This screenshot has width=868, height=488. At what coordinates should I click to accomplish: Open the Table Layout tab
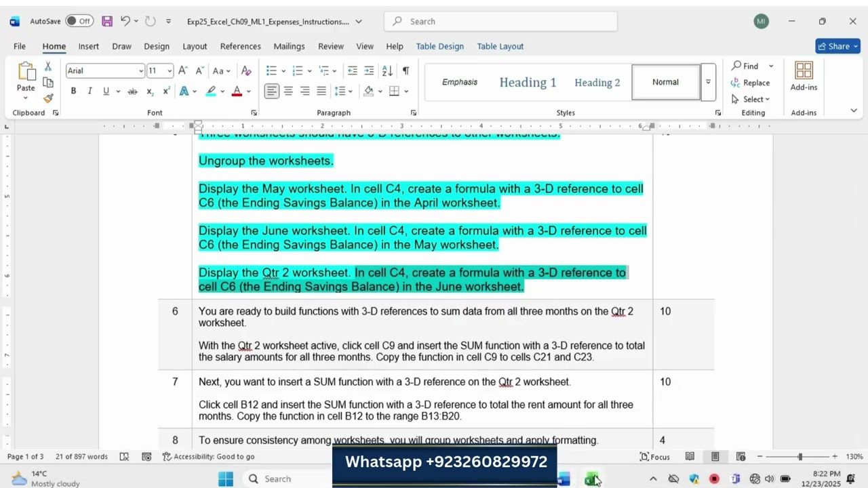tap(500, 46)
